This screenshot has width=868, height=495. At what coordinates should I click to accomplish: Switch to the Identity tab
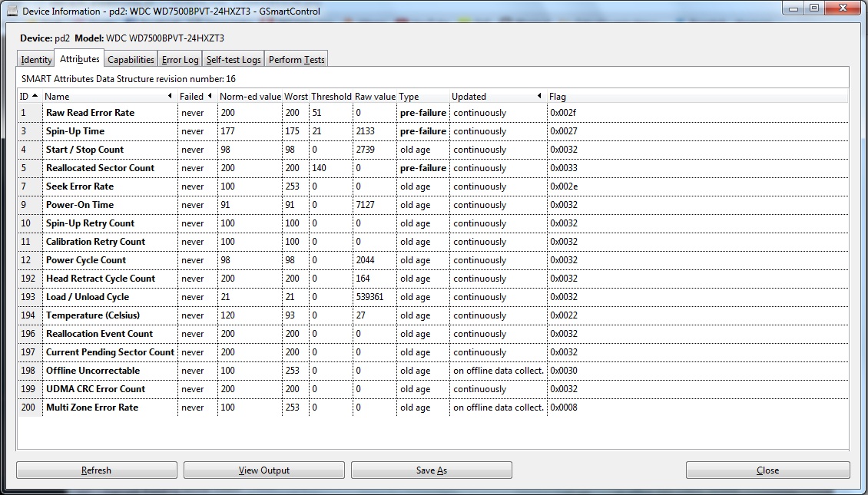click(x=36, y=59)
